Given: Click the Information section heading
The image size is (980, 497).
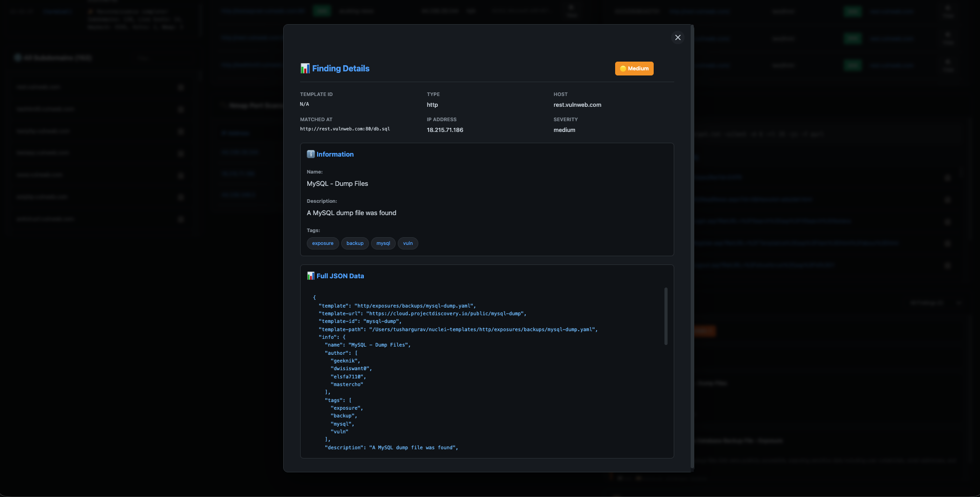Looking at the screenshot, I should click(x=335, y=154).
